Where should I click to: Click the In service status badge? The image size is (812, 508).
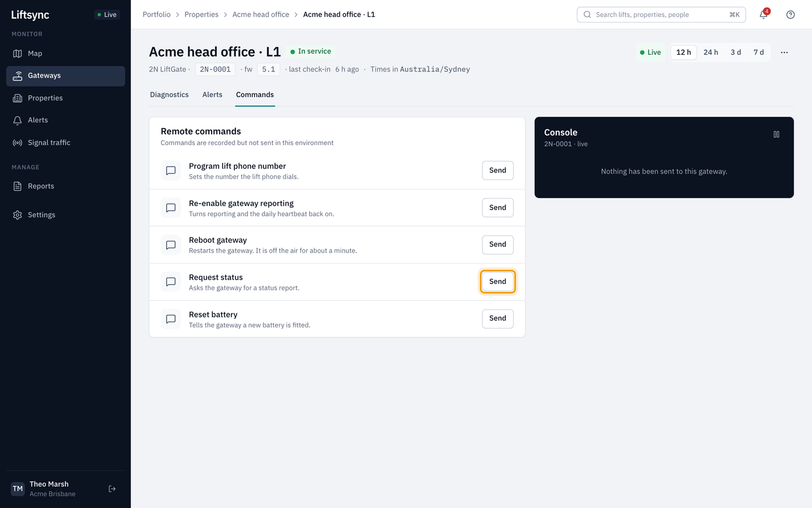pos(311,52)
